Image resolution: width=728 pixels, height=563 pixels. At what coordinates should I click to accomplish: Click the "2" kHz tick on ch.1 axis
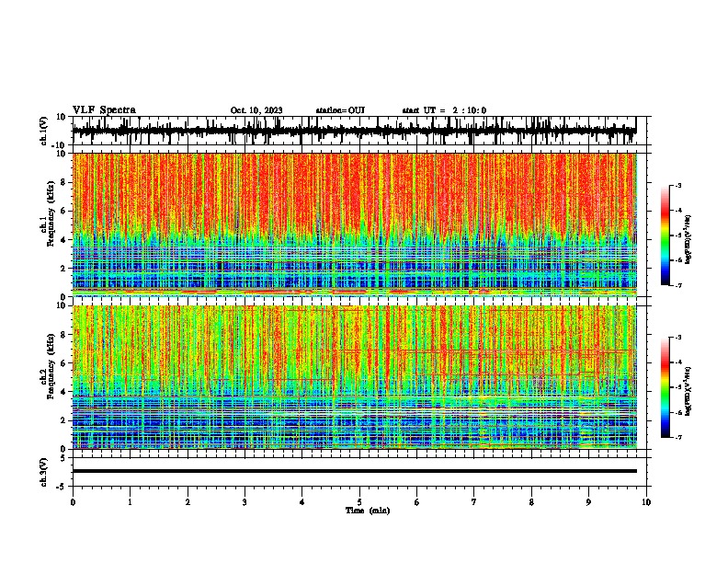point(63,269)
